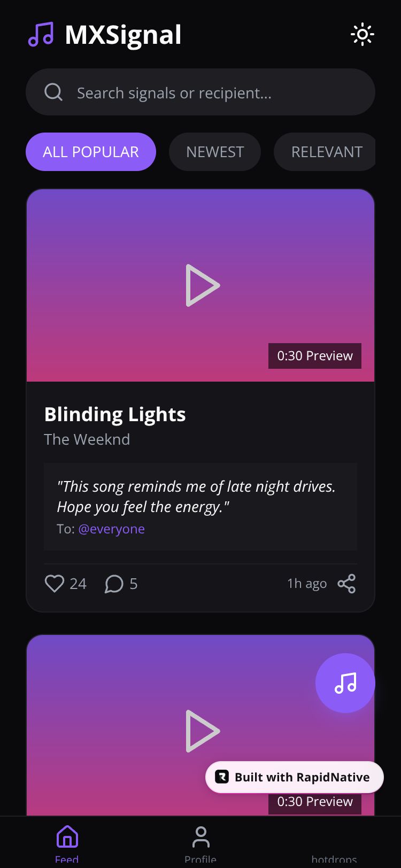Go to the Feed home tab
The width and height of the screenshot is (401, 868).
67,844
